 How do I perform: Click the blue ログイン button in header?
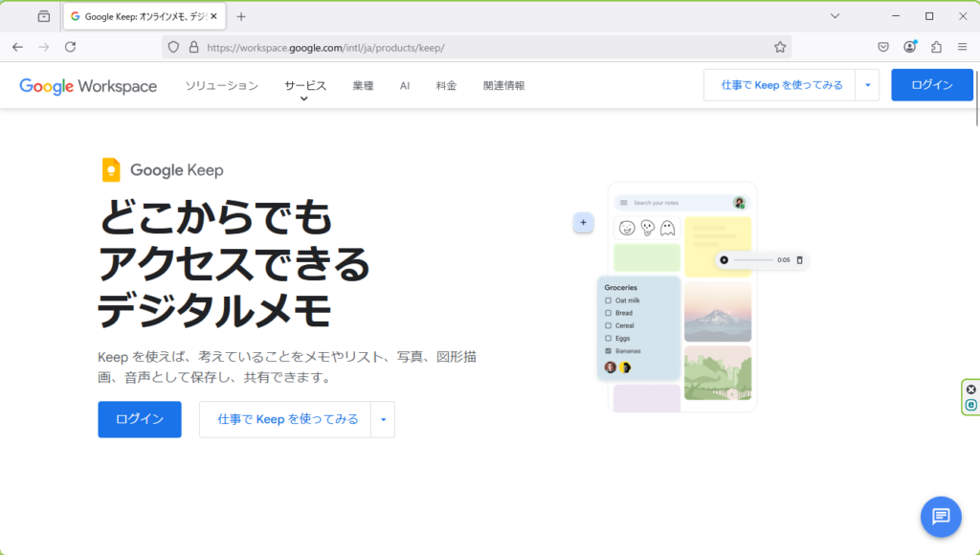tap(931, 85)
